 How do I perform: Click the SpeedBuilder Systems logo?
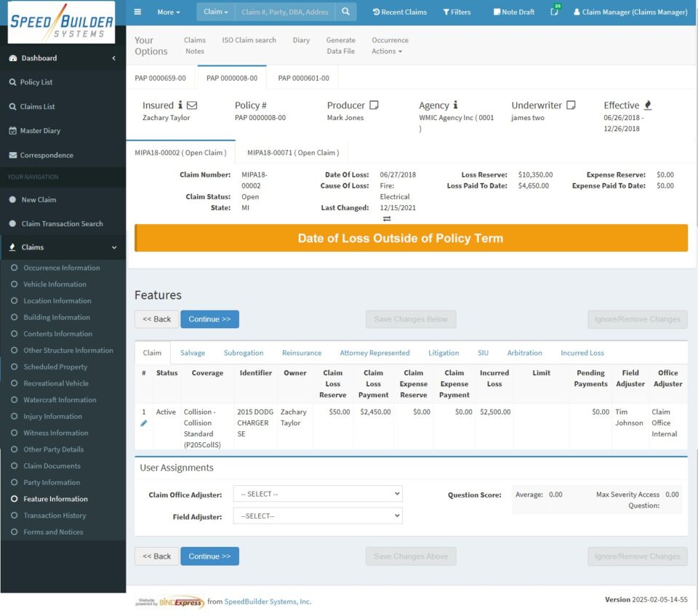click(61, 23)
